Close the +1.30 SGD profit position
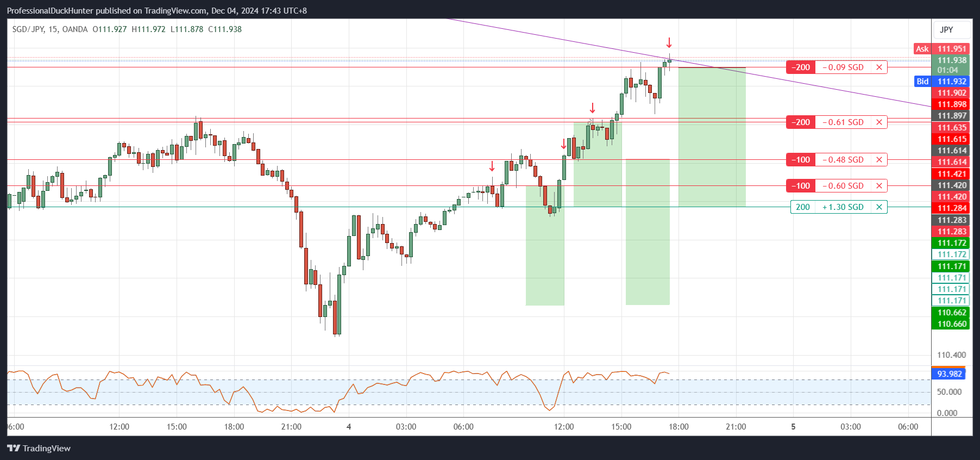The width and height of the screenshot is (980, 460). tap(879, 207)
